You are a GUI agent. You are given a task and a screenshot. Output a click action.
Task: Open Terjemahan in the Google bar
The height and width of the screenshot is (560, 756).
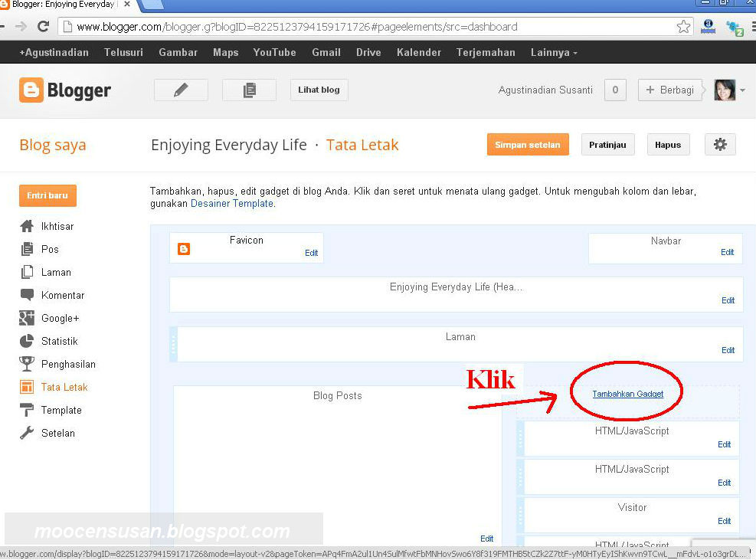486,53
